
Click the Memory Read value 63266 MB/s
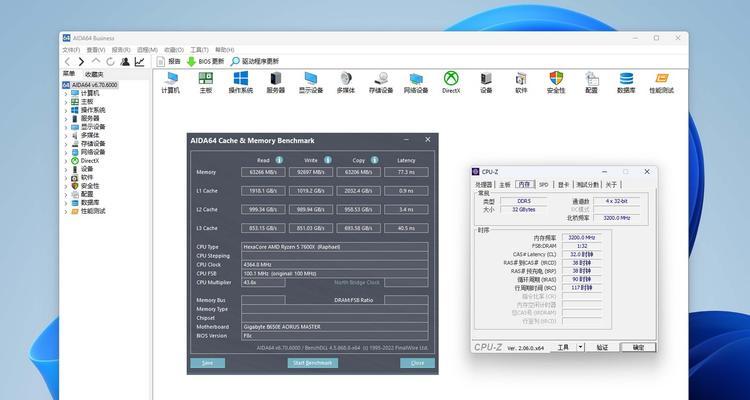(263, 172)
